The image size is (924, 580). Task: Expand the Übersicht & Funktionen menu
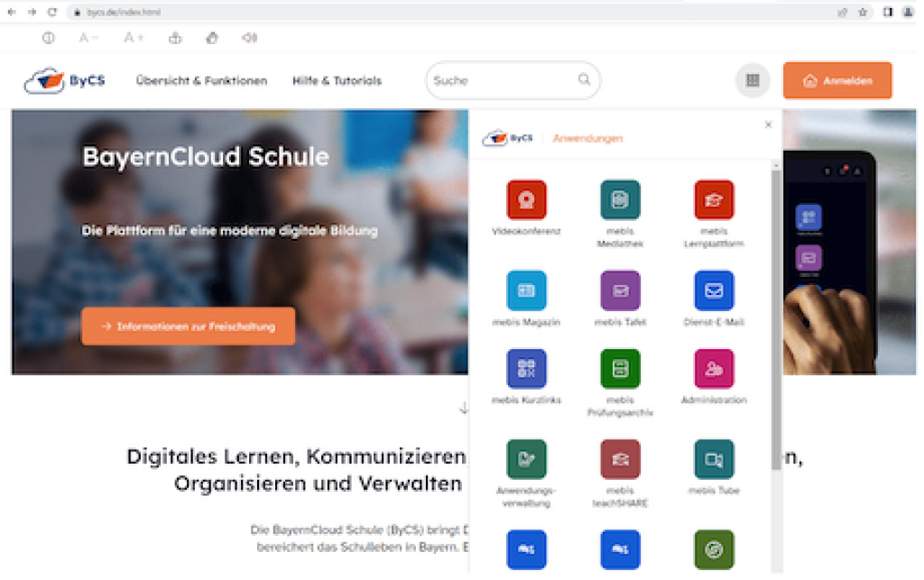201,80
